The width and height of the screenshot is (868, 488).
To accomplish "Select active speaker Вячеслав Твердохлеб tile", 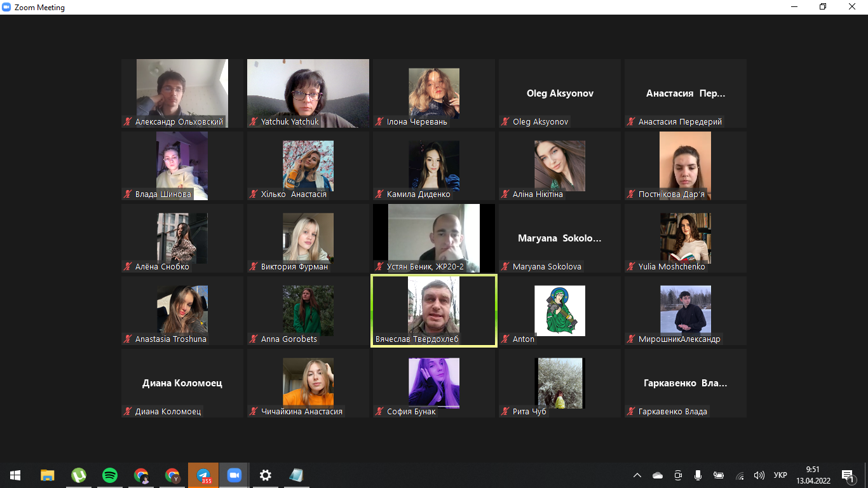I will [x=434, y=311].
